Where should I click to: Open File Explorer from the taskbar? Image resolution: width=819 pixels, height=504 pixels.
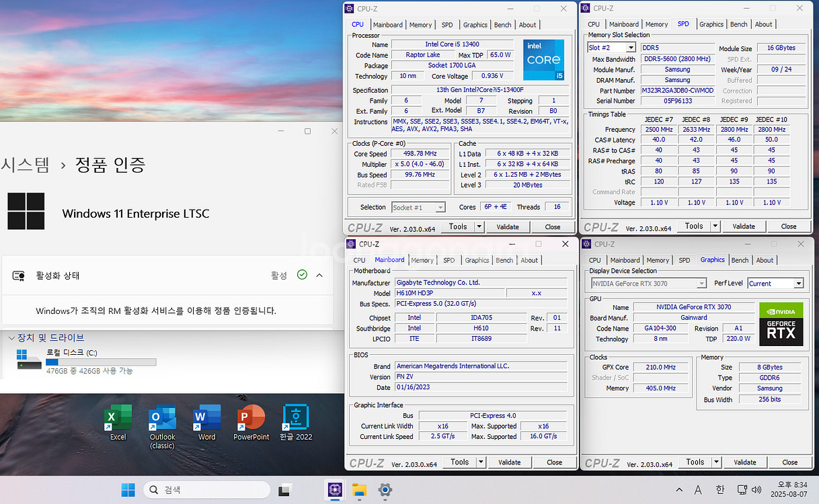tap(359, 490)
